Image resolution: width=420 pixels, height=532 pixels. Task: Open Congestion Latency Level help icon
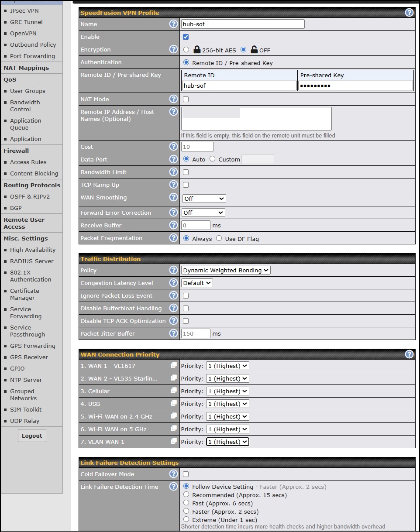[173, 283]
